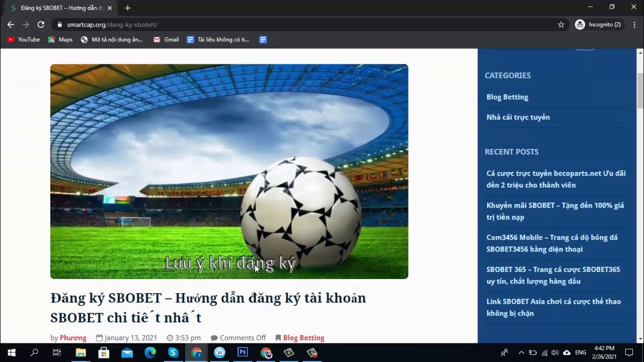Open the Mô tả nội dung ản bookmark
The width and height of the screenshot is (644, 362).
(112, 39)
